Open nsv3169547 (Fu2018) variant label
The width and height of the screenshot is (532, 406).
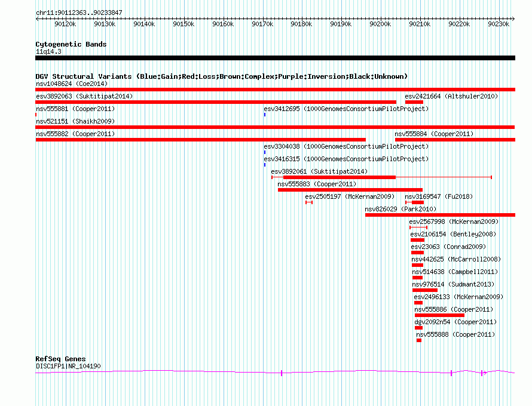tap(439, 196)
